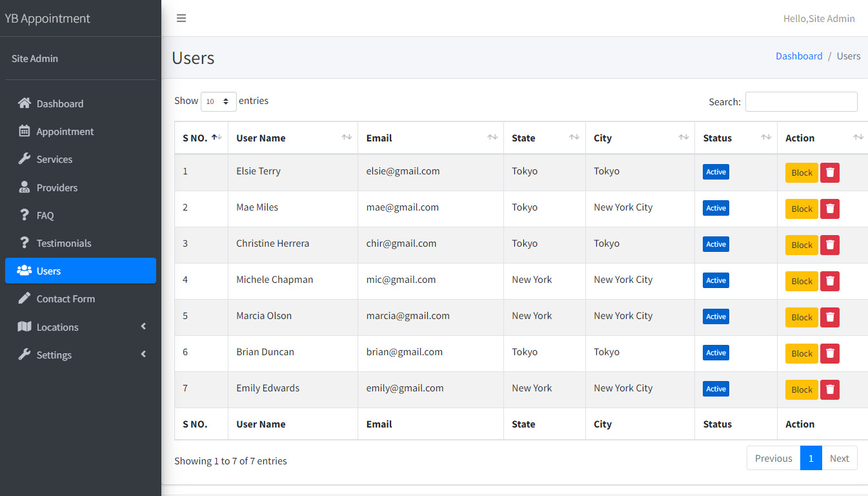The height and width of the screenshot is (496, 868).
Task: Select the Dashboard home icon in sidebar
Action: click(x=25, y=103)
